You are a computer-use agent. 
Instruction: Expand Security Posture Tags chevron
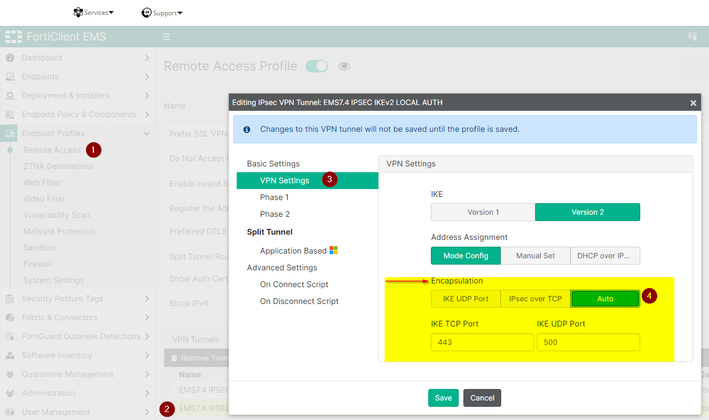coord(147,299)
